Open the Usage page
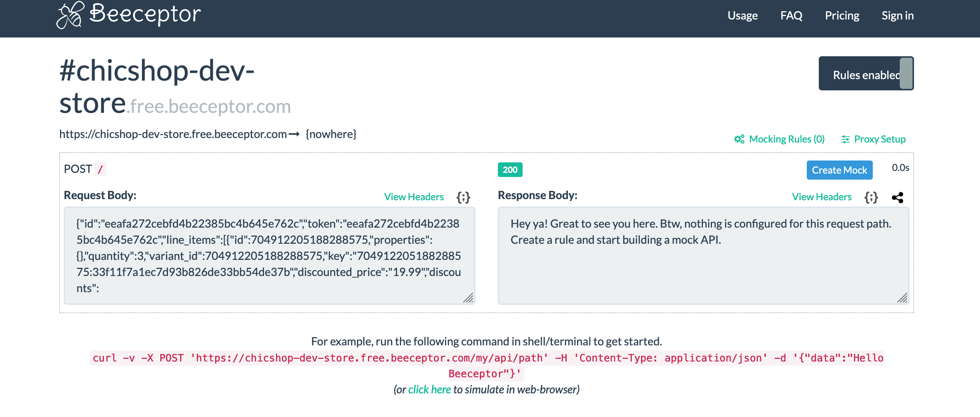The image size is (980, 417). (x=742, y=16)
